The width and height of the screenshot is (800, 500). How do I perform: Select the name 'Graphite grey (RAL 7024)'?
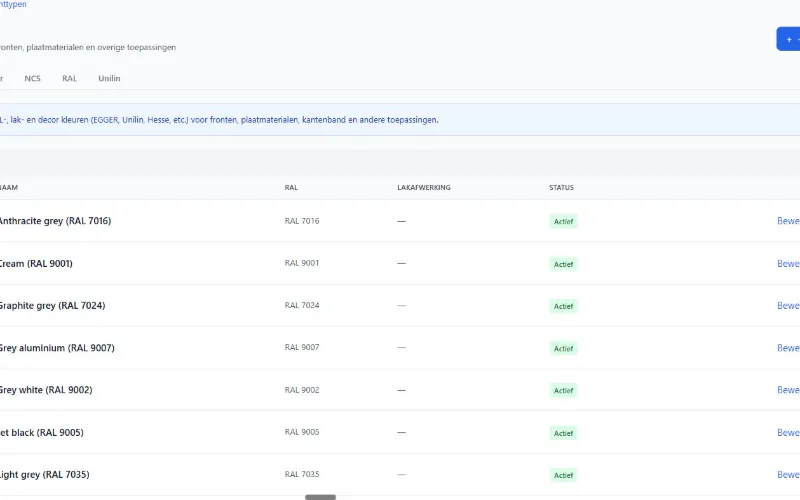[53, 306]
